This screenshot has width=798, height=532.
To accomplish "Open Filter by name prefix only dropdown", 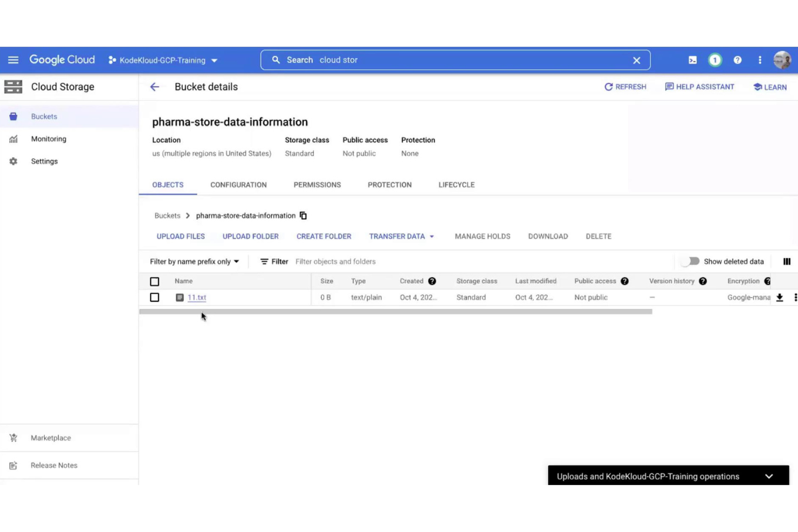I will coord(193,261).
